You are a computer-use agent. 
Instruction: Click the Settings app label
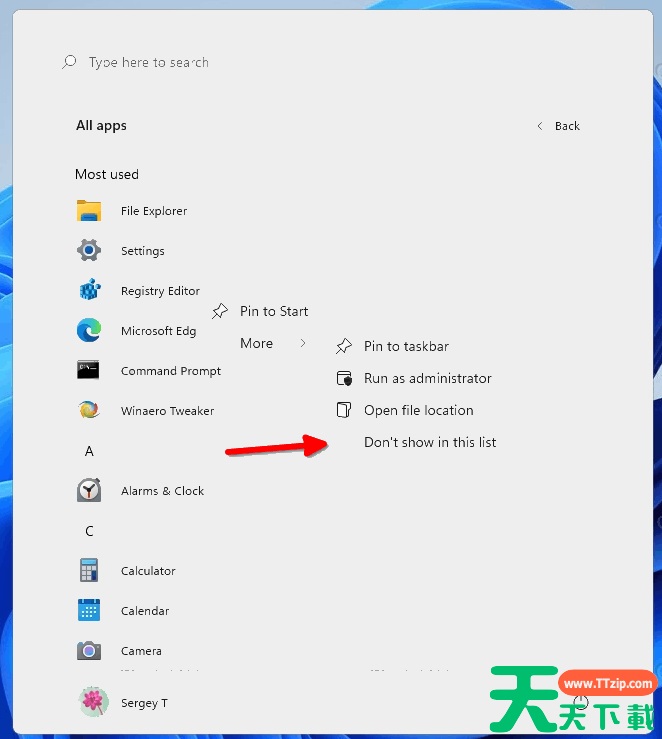142,251
